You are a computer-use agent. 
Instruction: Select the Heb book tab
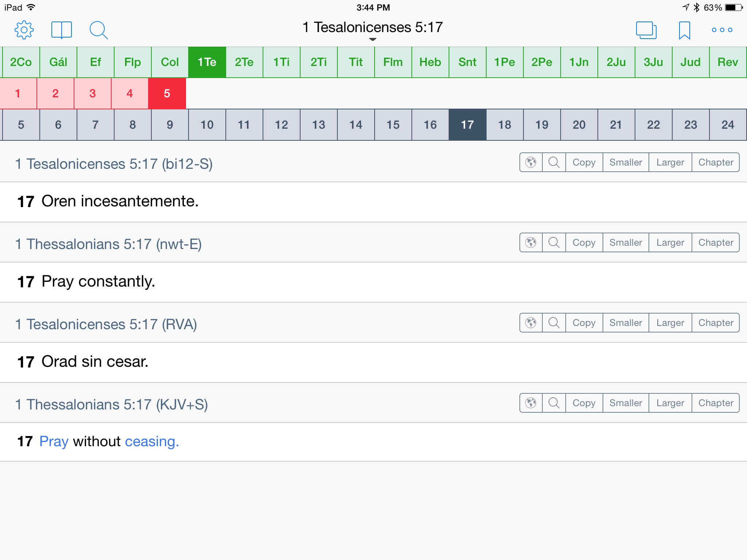tap(430, 62)
